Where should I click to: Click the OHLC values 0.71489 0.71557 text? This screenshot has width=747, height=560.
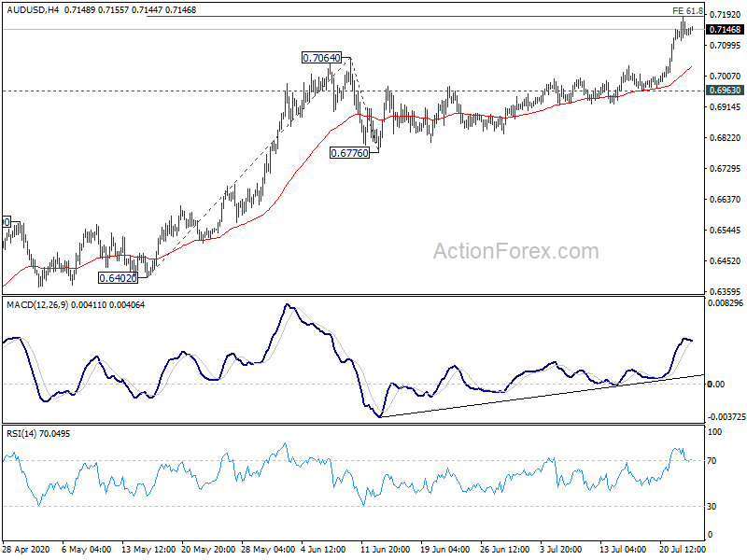96,9
